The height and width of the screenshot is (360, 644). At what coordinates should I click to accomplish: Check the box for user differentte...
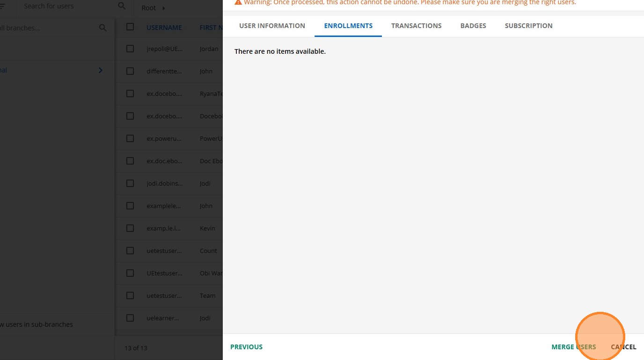(x=130, y=71)
